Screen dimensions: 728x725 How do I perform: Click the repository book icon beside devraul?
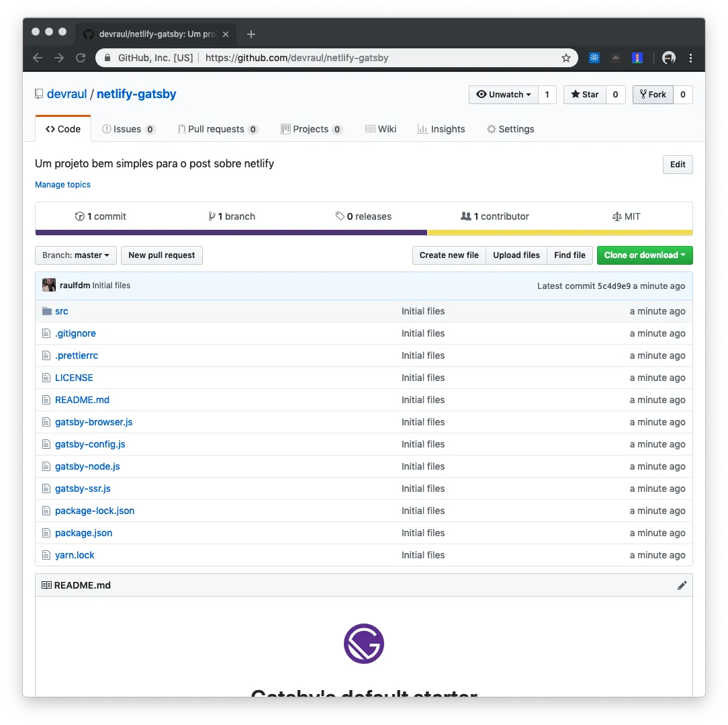tap(39, 94)
